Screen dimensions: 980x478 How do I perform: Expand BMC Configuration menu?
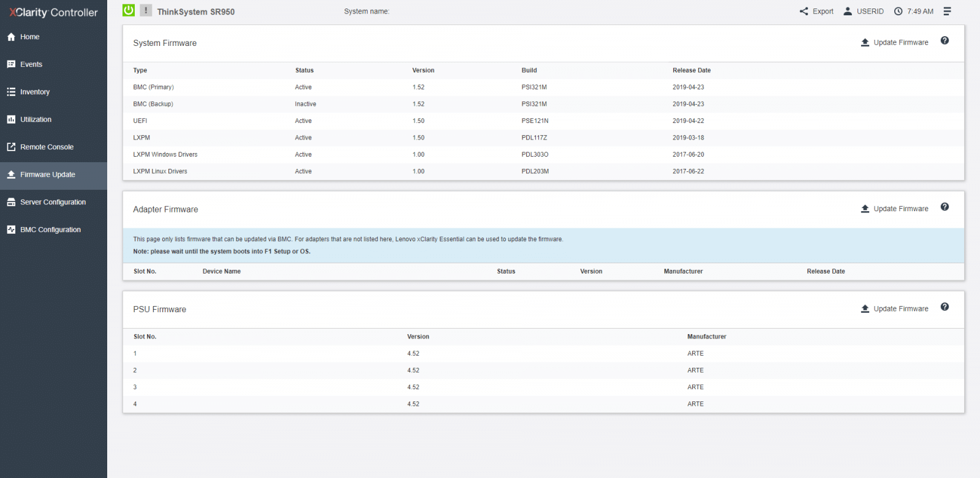pos(53,230)
